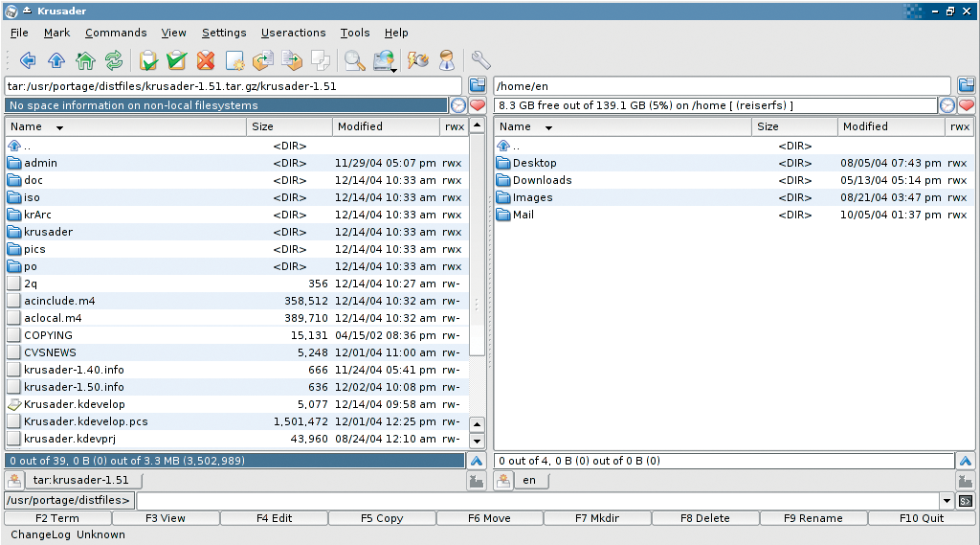The height and width of the screenshot is (545, 980).
Task: Open right panel history clock icon
Action: pos(947,105)
